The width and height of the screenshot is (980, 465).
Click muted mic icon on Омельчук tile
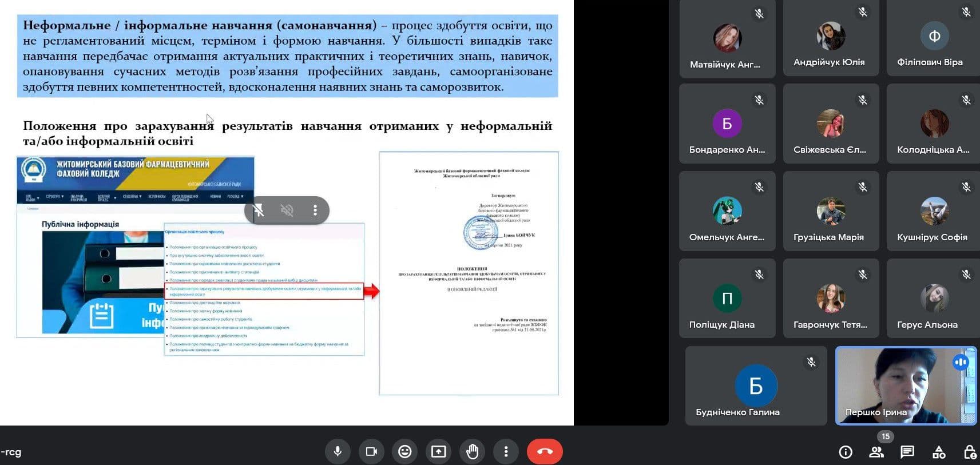[759, 187]
